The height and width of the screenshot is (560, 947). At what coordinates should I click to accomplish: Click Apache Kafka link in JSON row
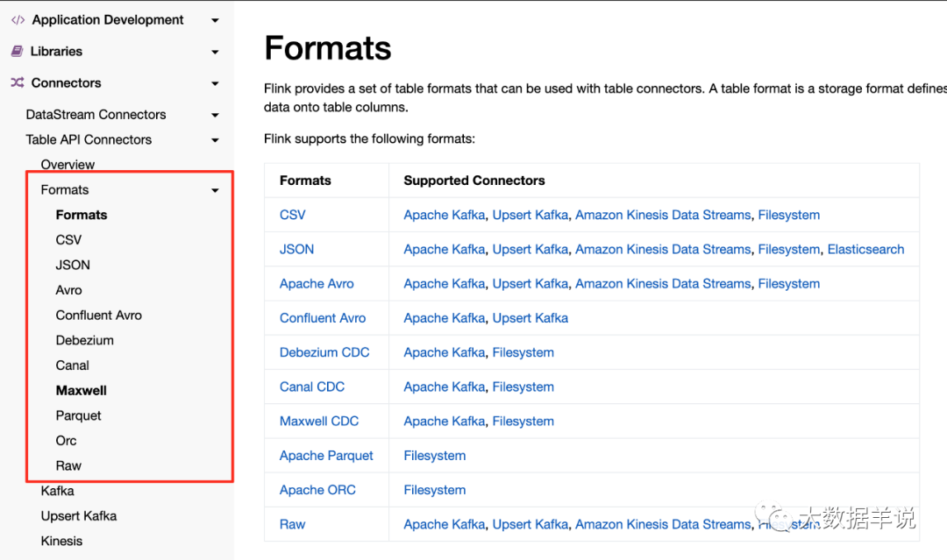(444, 249)
